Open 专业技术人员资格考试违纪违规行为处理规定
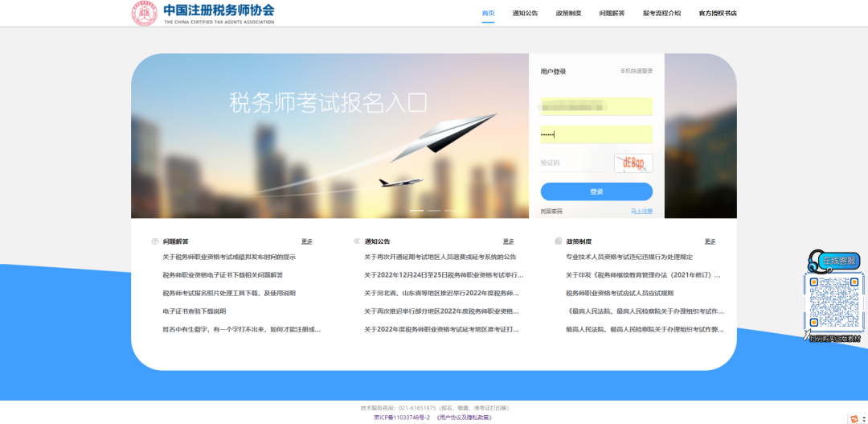This screenshot has width=868, height=424. [629, 257]
